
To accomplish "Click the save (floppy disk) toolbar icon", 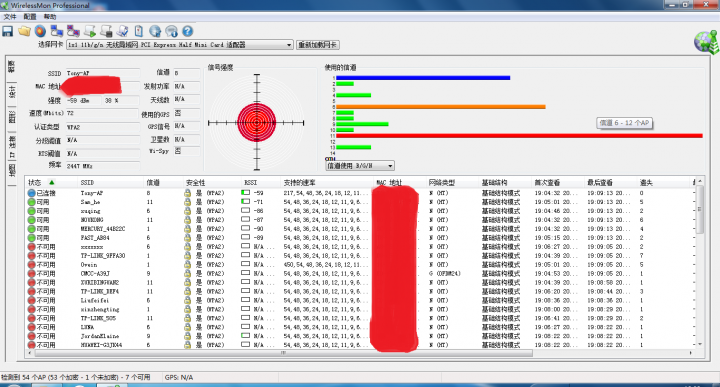I will pos(8,31).
